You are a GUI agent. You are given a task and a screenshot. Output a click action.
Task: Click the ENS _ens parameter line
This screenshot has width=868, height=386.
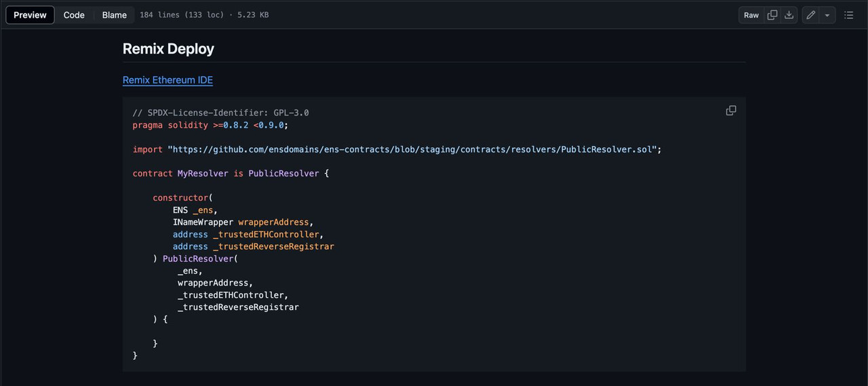point(195,210)
